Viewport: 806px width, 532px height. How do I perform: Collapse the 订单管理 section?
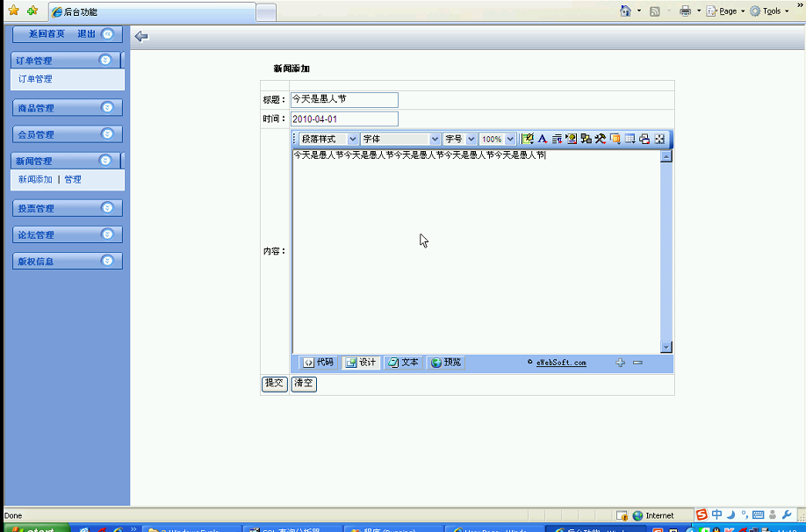pyautogui.click(x=104, y=61)
